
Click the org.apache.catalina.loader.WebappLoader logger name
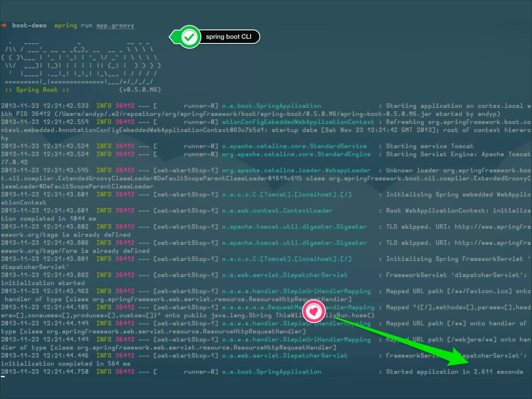point(296,170)
